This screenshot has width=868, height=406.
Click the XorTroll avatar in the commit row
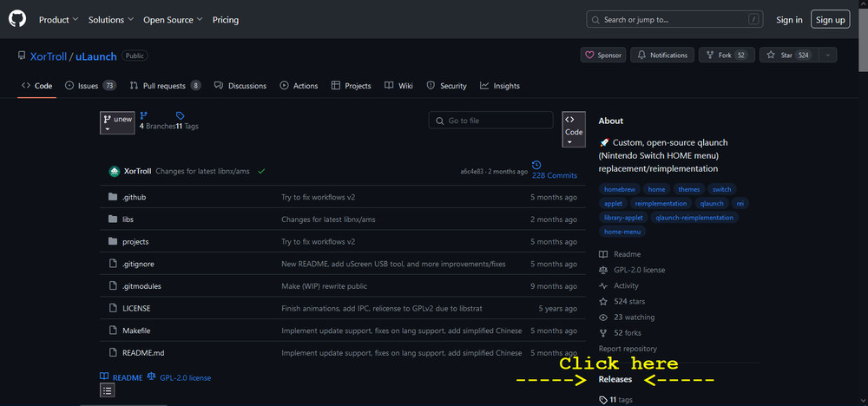[114, 172]
